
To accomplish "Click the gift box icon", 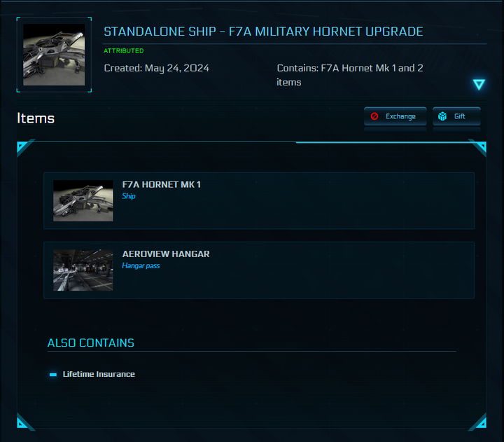I will pos(442,116).
